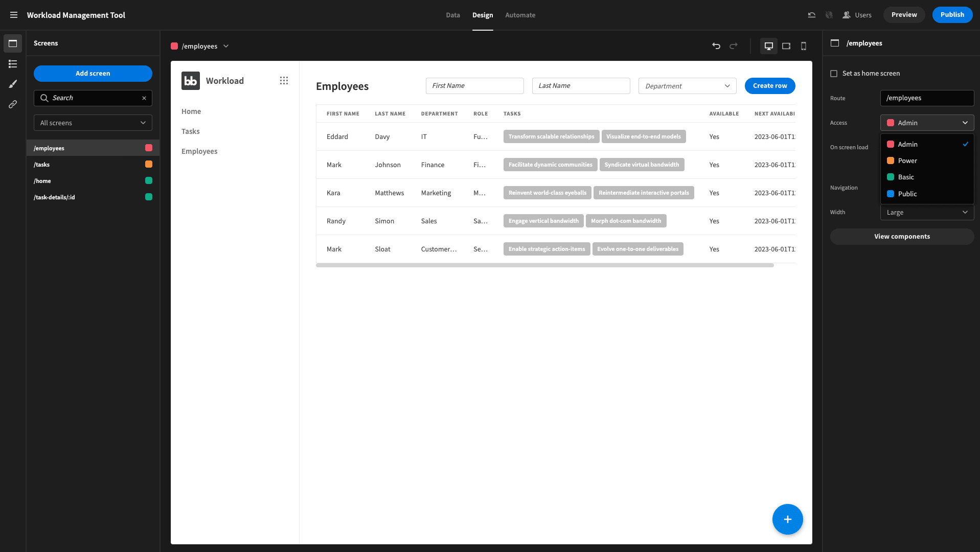The image size is (980, 552).
Task: Click the blue plus add component button
Action: (x=788, y=519)
